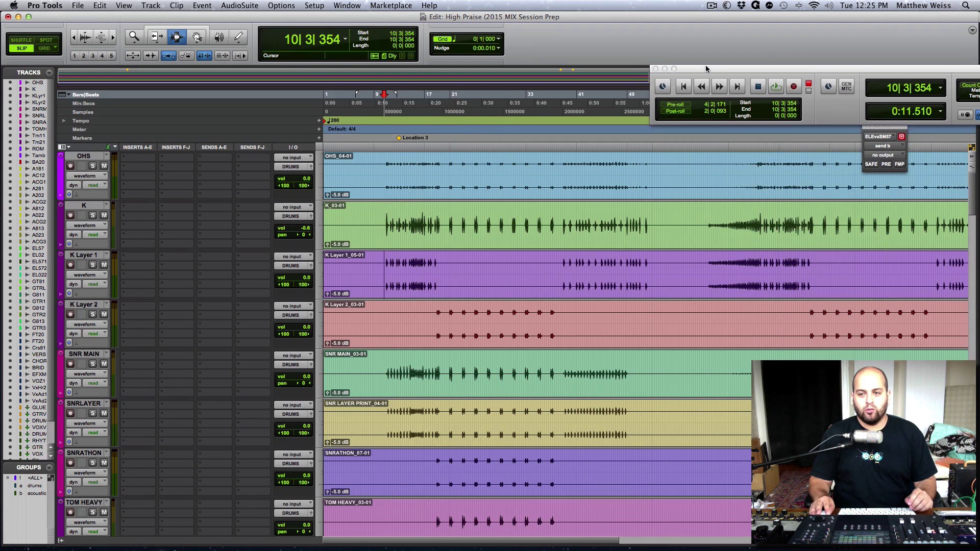Toggle Pre-roll in Transport window
Viewport: 980px width, 551px height.
(x=675, y=104)
